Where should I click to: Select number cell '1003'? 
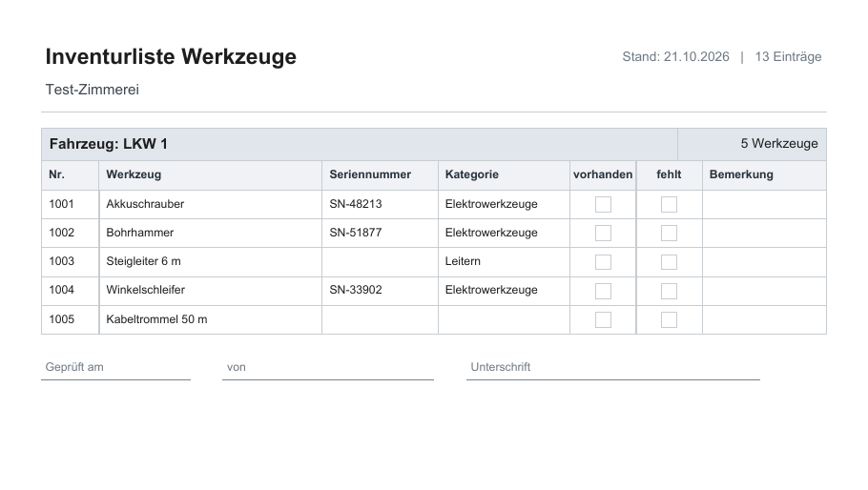click(71, 262)
